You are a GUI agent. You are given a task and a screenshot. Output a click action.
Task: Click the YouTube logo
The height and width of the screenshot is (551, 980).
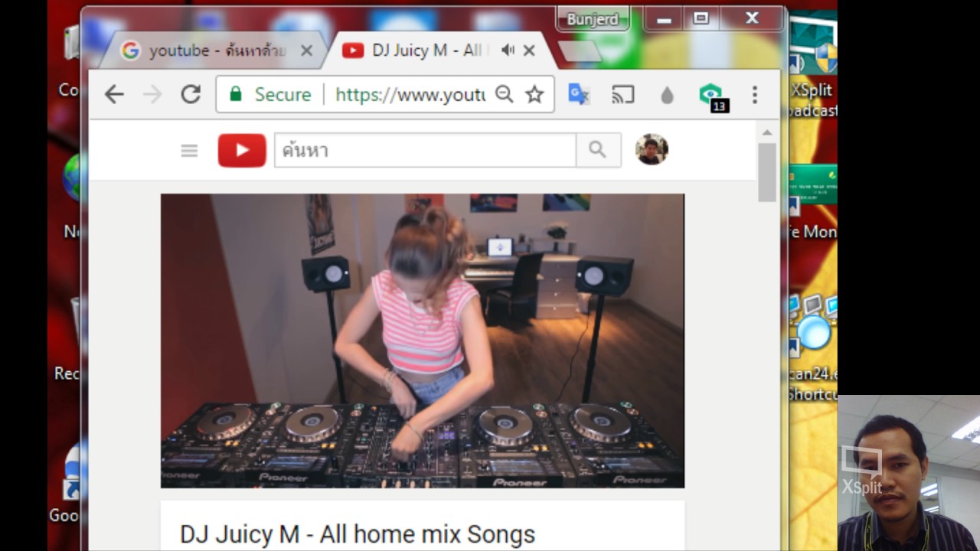pos(242,150)
